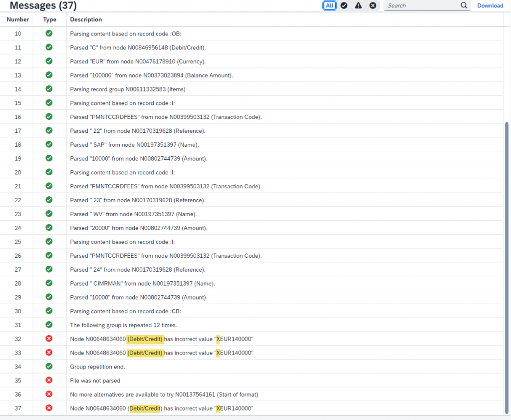Select 'Parsing record group N00611332583 (Items)'
The image size is (511, 420).
128,89
